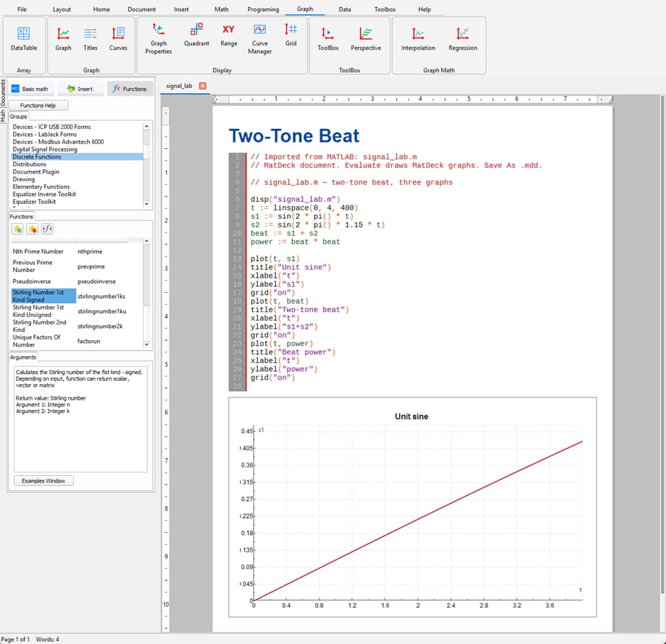Click the Graph ribbon icon
This screenshot has width=666, height=644.
click(x=63, y=39)
